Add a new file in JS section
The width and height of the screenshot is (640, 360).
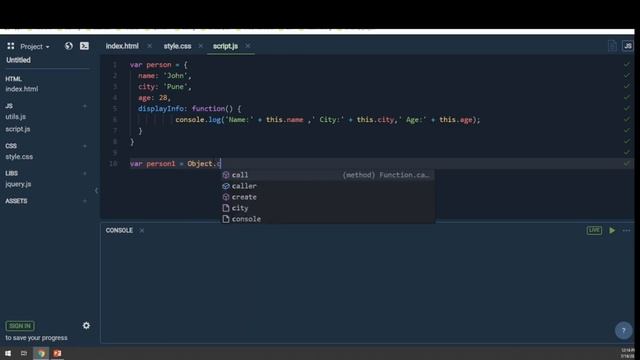pyautogui.click(x=85, y=106)
